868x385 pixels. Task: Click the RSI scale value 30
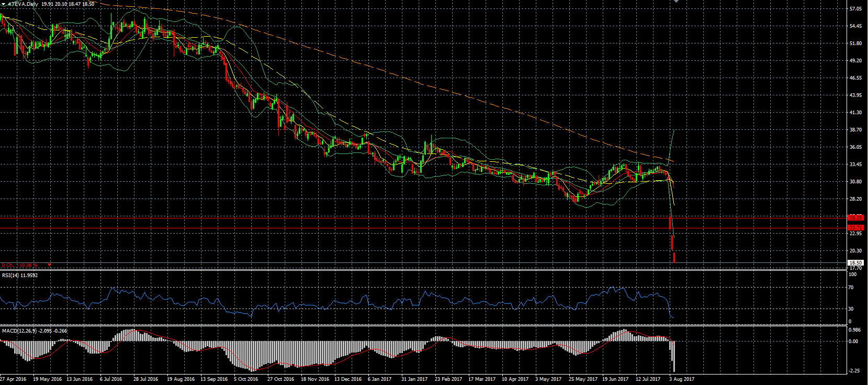(851, 309)
